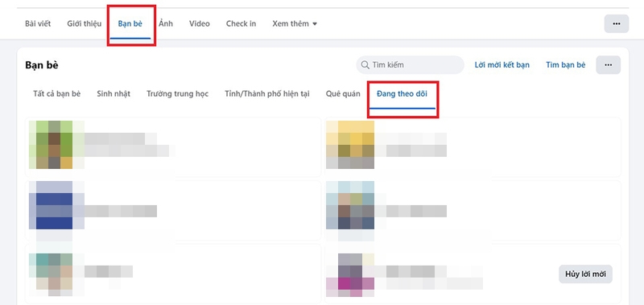644x305 pixels.
Task: Select the Sinh nhật filter tab
Action: click(114, 93)
